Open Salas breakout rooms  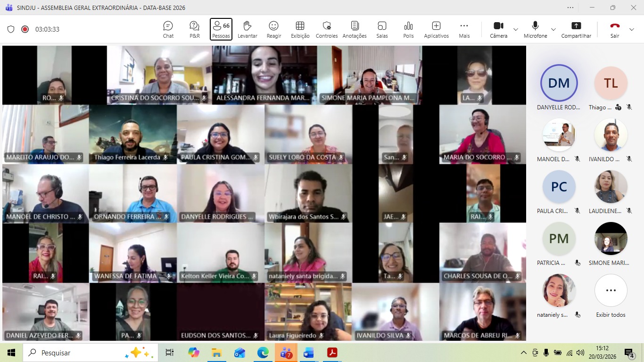(382, 29)
